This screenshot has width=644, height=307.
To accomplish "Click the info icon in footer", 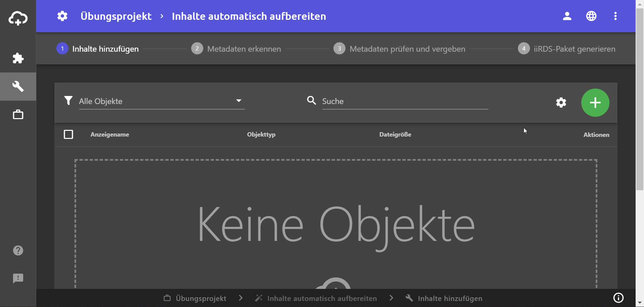I will click(x=619, y=298).
